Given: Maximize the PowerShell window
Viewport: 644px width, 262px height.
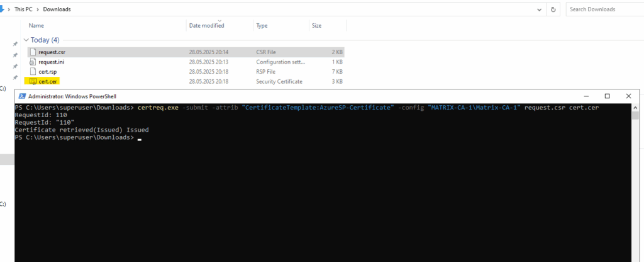Looking at the screenshot, I should [x=607, y=96].
